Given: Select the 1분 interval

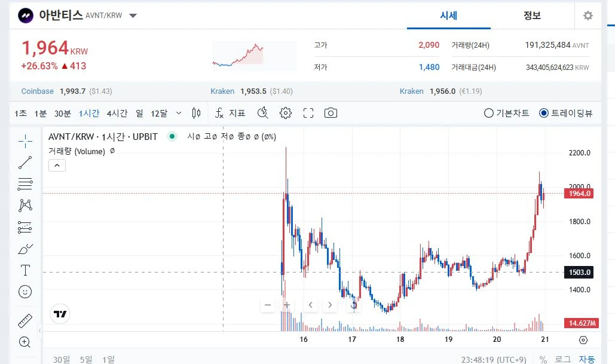Looking at the screenshot, I should pyautogui.click(x=41, y=114).
